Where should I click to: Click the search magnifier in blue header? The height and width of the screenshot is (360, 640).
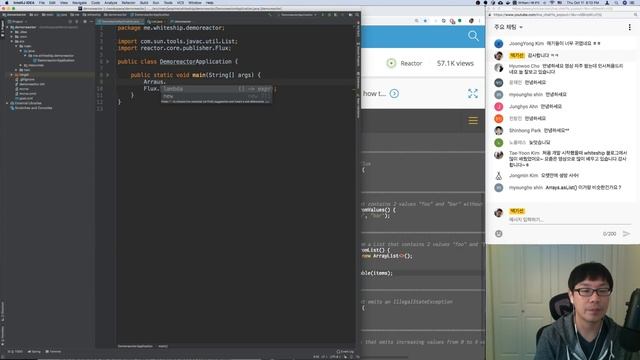pos(473,36)
